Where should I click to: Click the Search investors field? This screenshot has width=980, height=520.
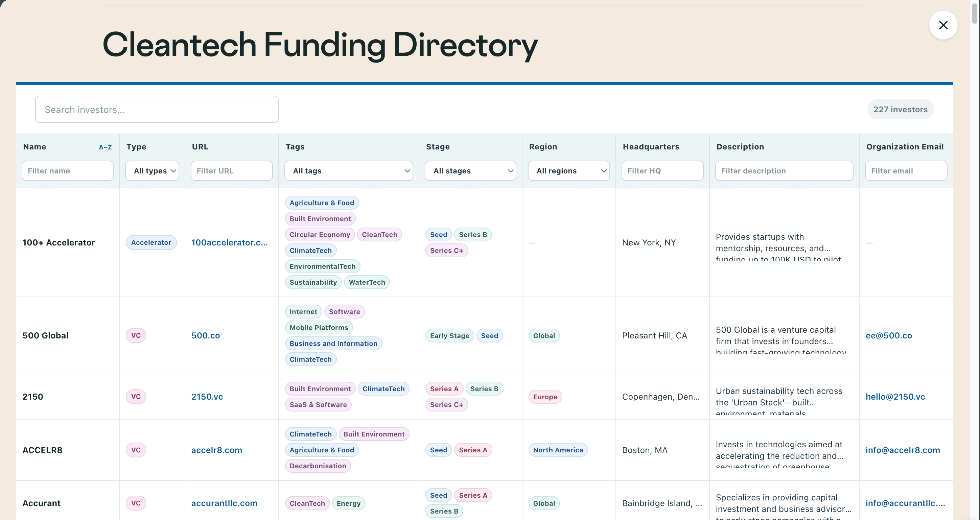pyautogui.click(x=157, y=110)
